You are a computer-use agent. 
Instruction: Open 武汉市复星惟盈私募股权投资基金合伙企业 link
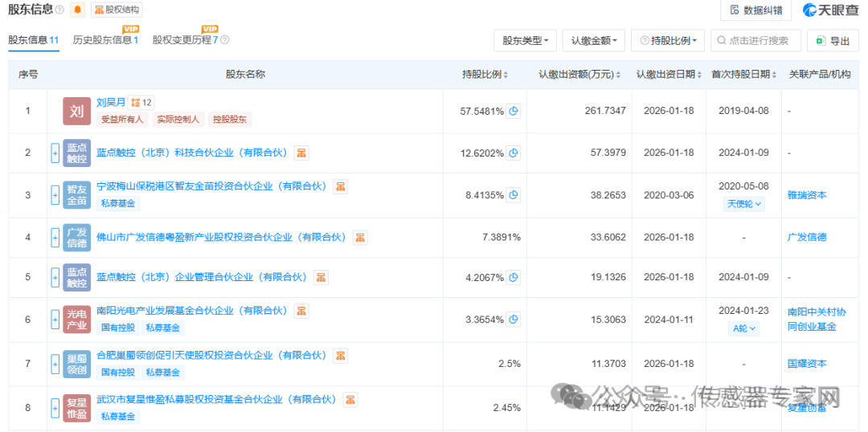[217, 399]
